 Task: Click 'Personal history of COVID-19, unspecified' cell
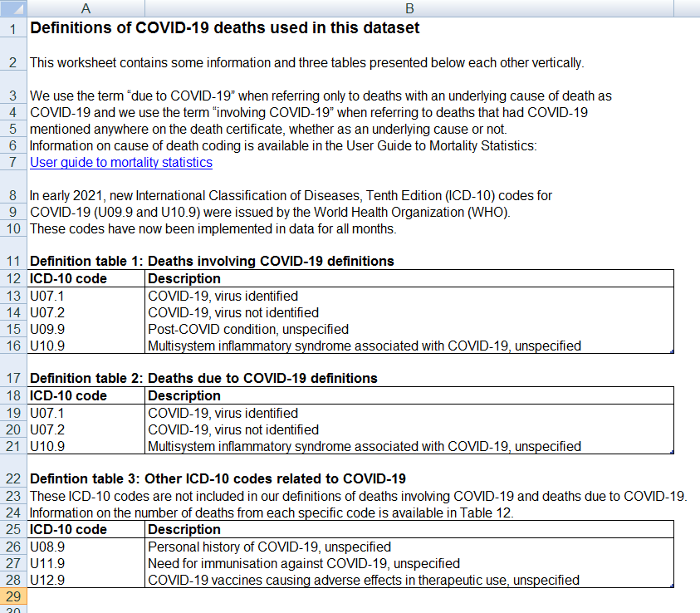point(409,547)
